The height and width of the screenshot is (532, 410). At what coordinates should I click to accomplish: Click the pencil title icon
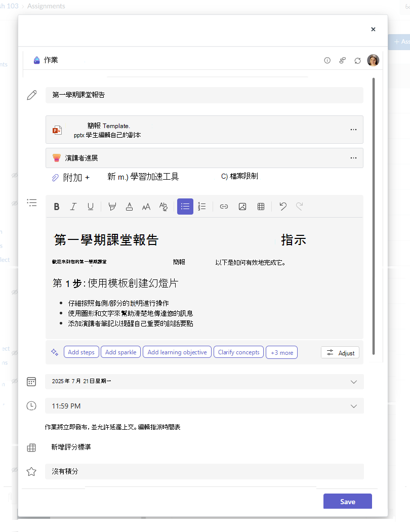tap(32, 95)
